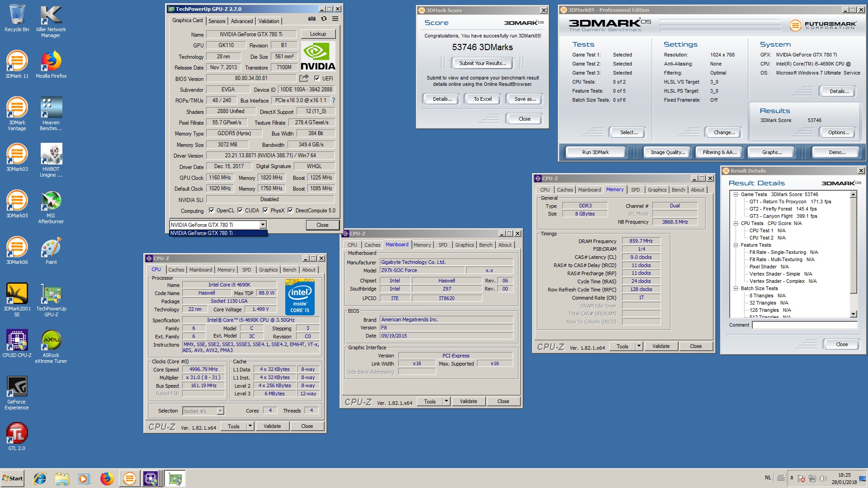Select 3DMark2001 SE desktop icon

pyautogui.click(x=17, y=300)
